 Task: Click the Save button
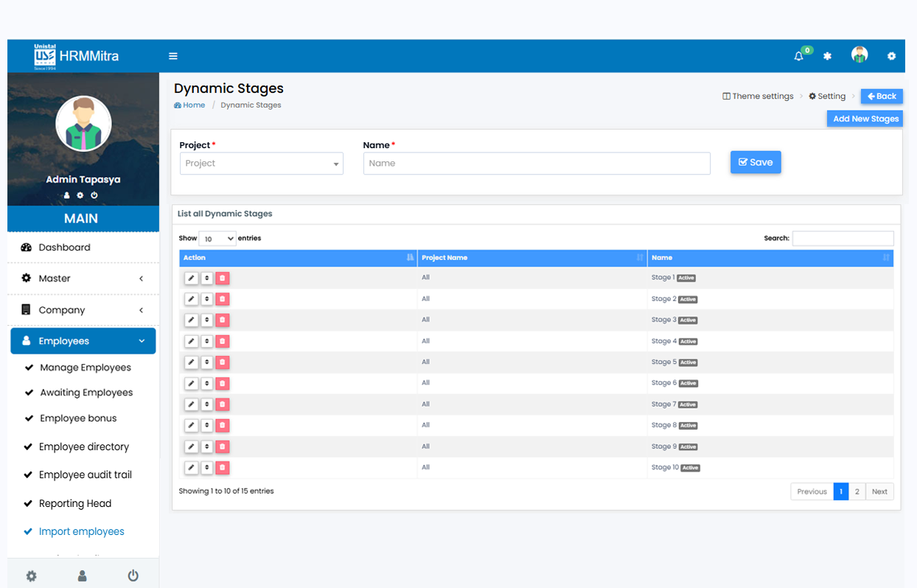point(756,162)
